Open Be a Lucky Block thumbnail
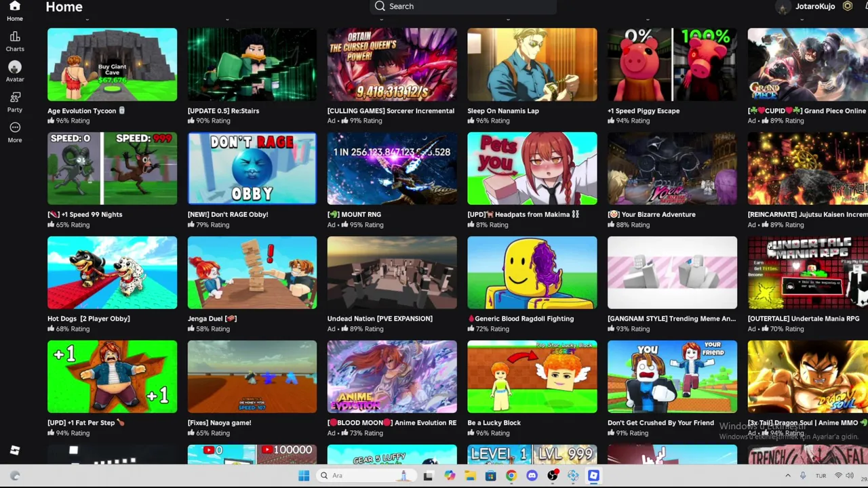This screenshot has height=488, width=868. click(x=532, y=377)
